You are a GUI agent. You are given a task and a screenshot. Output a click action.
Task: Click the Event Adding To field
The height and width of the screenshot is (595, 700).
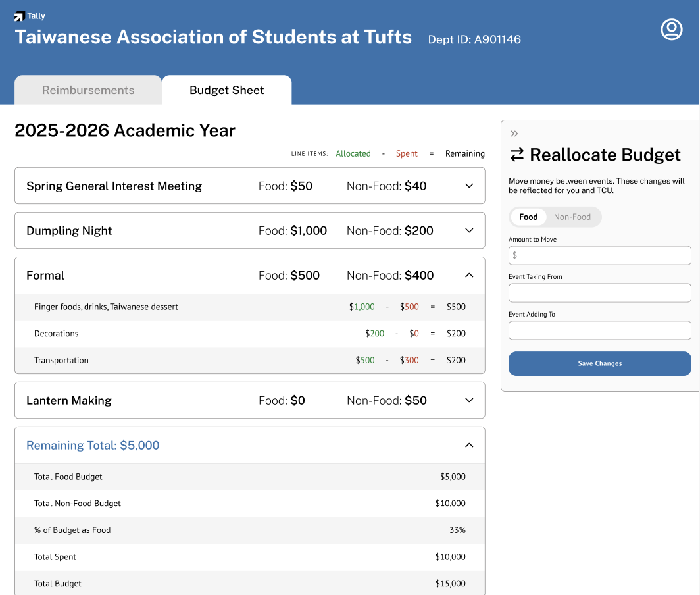pos(599,330)
